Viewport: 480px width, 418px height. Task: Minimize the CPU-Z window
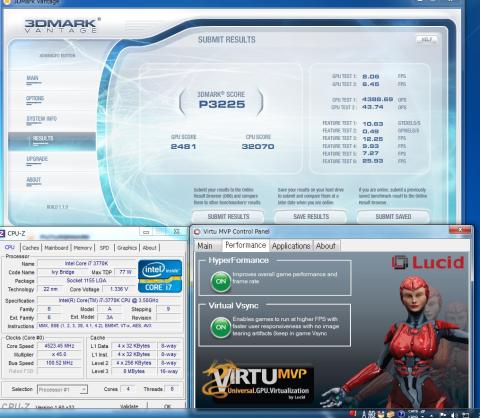pyautogui.click(x=146, y=232)
